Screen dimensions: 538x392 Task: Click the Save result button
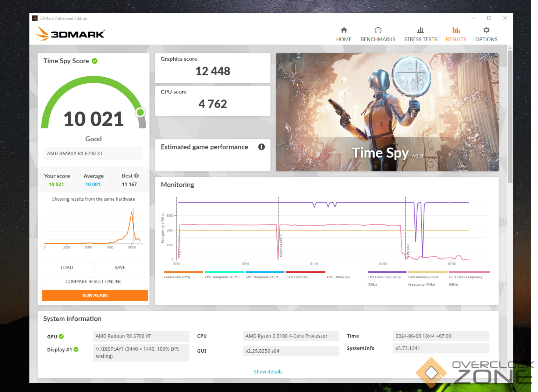click(x=120, y=268)
